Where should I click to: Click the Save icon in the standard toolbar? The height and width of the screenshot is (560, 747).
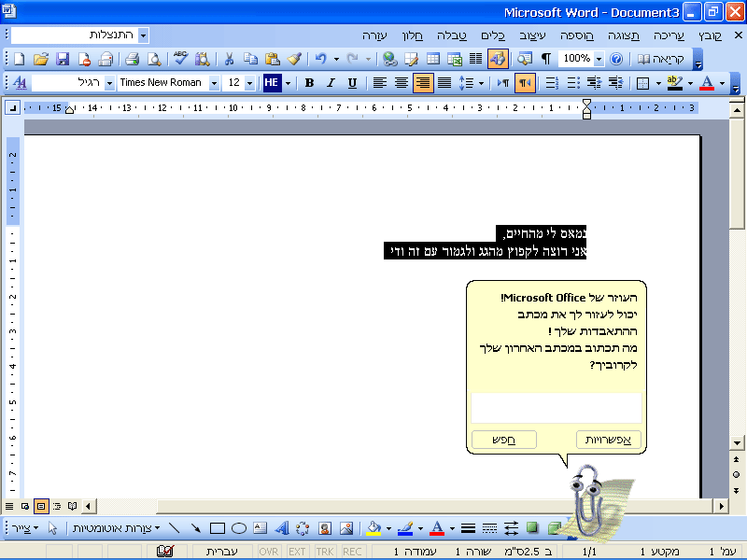pos(63,59)
